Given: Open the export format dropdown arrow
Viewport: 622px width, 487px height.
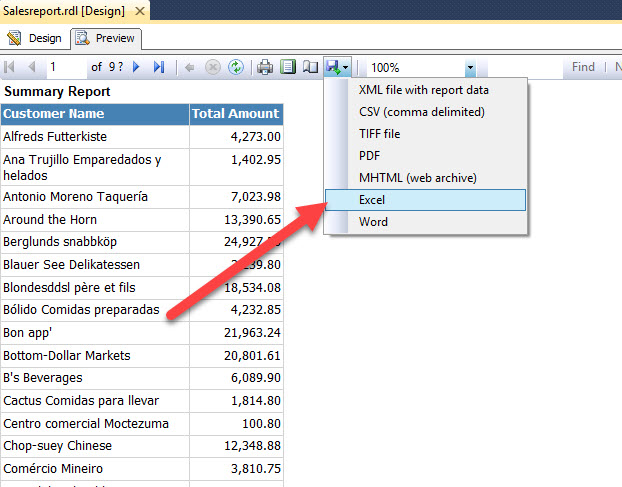Looking at the screenshot, I should [346, 67].
